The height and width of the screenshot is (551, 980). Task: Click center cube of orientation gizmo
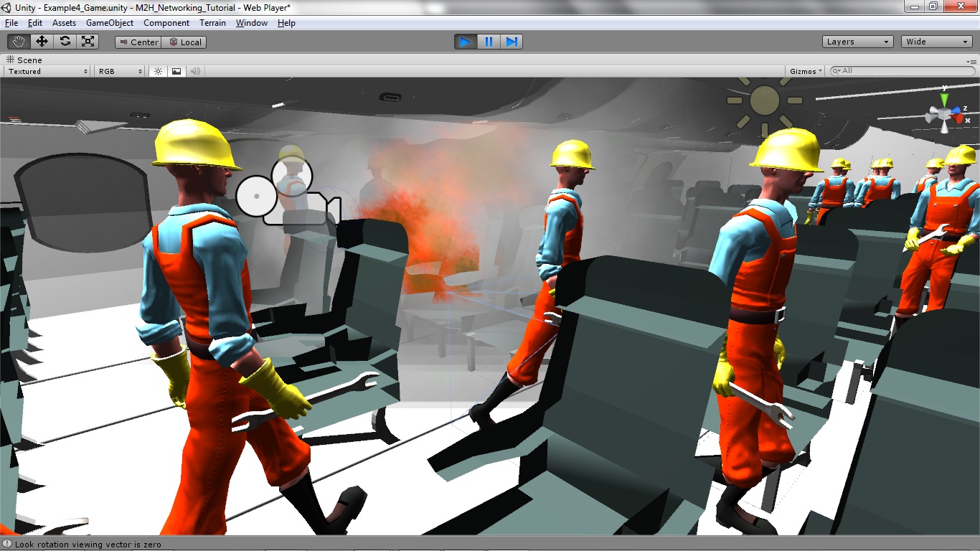coord(944,113)
